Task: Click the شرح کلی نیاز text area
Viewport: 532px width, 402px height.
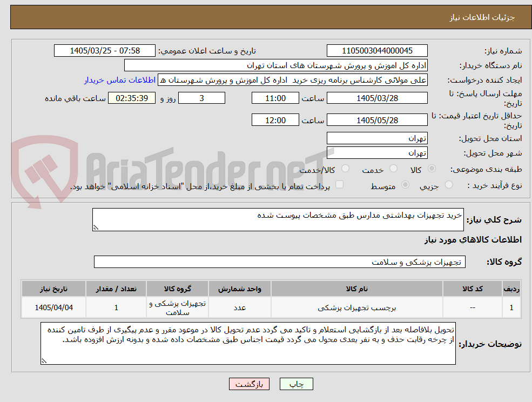Action: pos(278,220)
